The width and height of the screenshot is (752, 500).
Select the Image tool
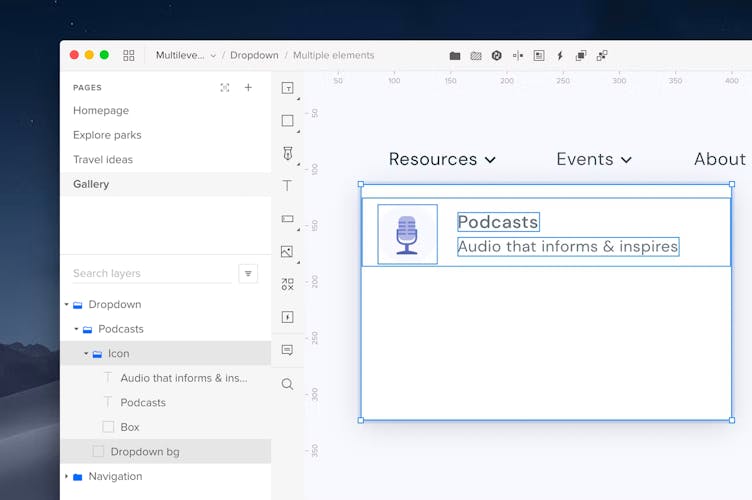pyautogui.click(x=287, y=251)
